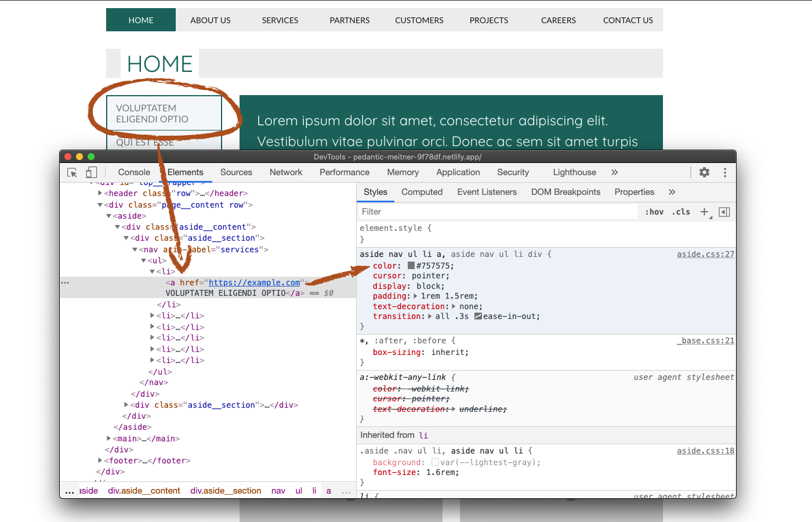Click the font-size: 1.6rem declaration

coord(416,472)
